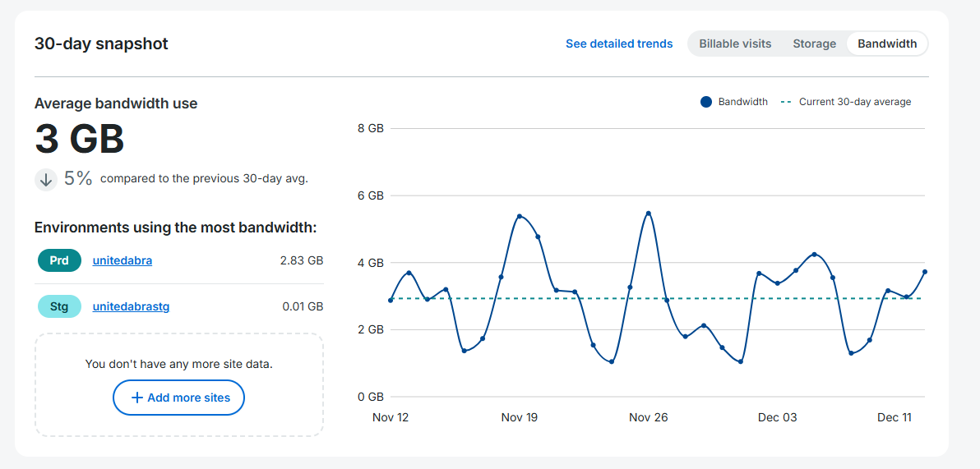Screen dimensions: 980x469
Task: Click the dashed line legend icon
Action: click(785, 102)
